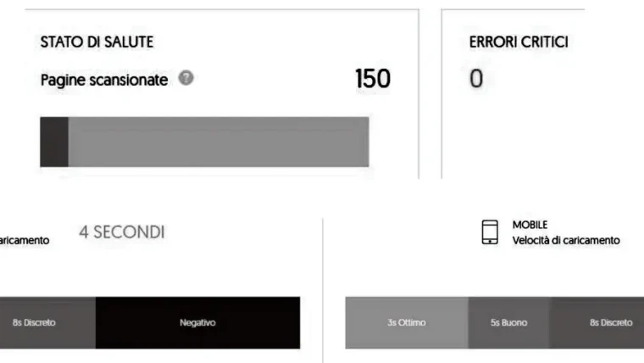Open the STATO DI SALUTE heading
The image size is (644, 363).
pos(97,42)
